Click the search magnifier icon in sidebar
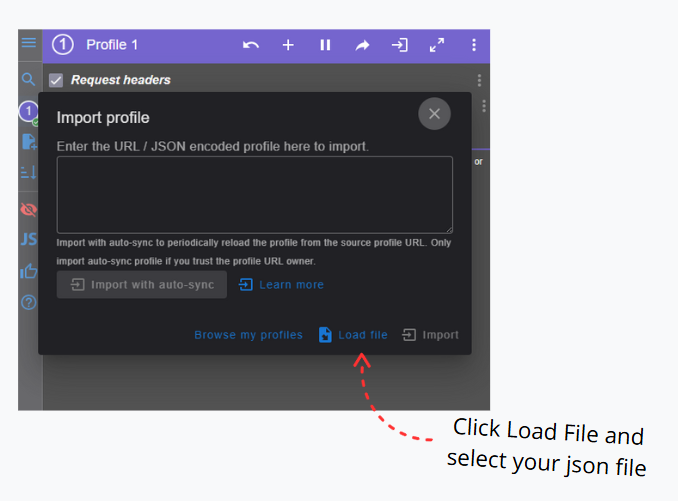Viewport: 678px width, 501px height. pyautogui.click(x=29, y=79)
